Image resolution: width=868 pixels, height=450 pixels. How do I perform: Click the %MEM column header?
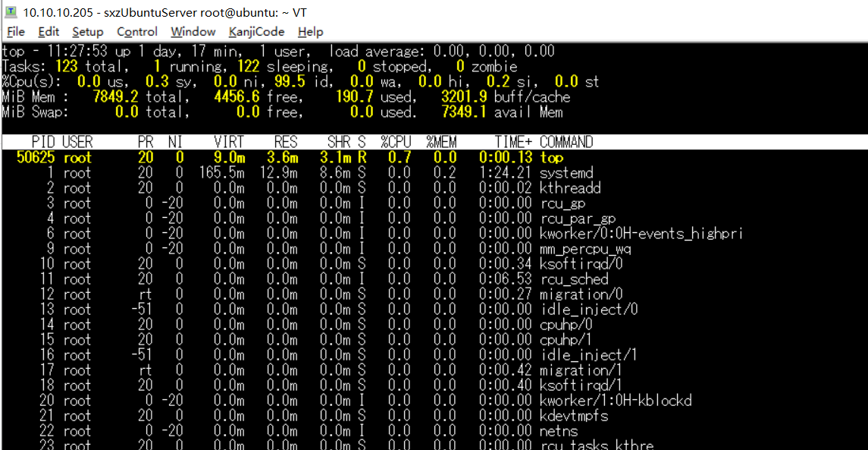pos(441,143)
